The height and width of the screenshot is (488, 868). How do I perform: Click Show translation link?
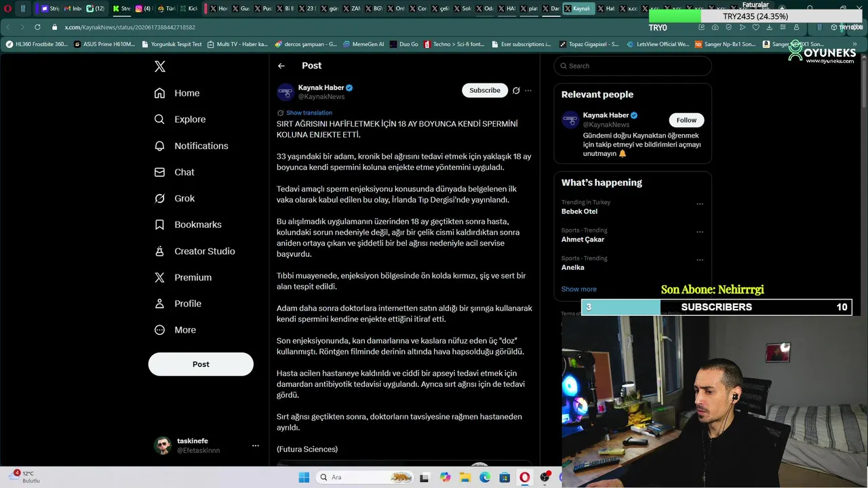[x=309, y=113]
